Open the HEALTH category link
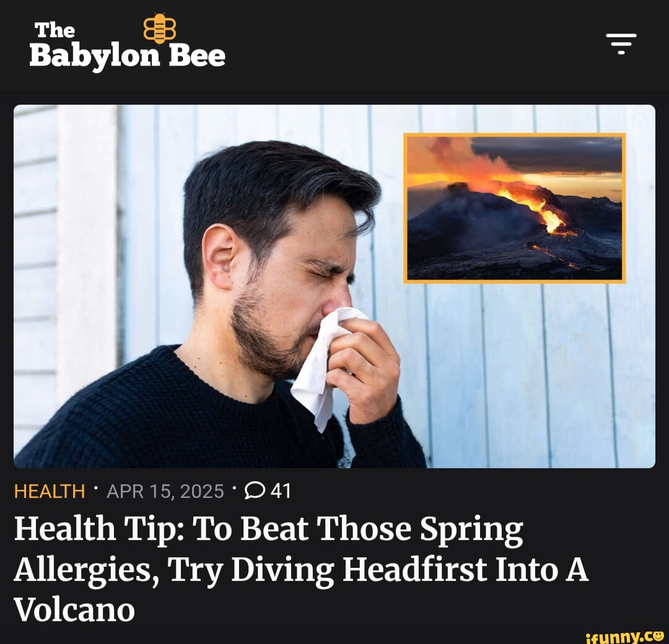Viewport: 669px width, 644px height. click(x=50, y=491)
